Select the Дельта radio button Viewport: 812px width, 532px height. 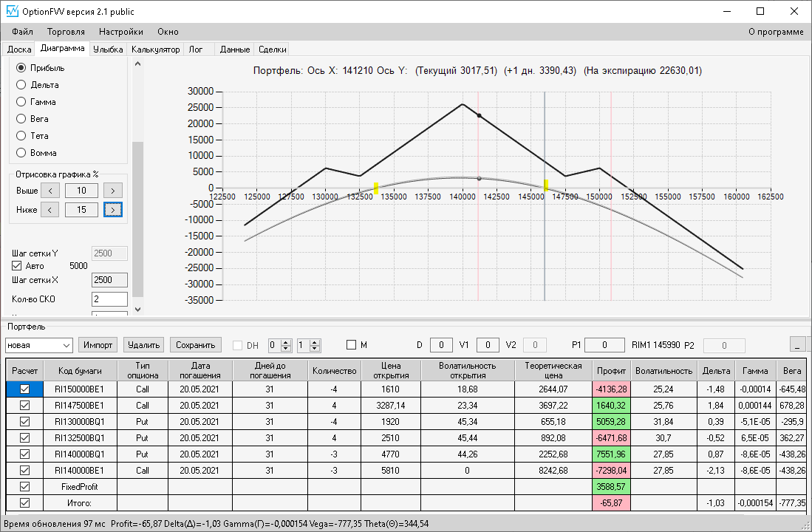(x=21, y=84)
